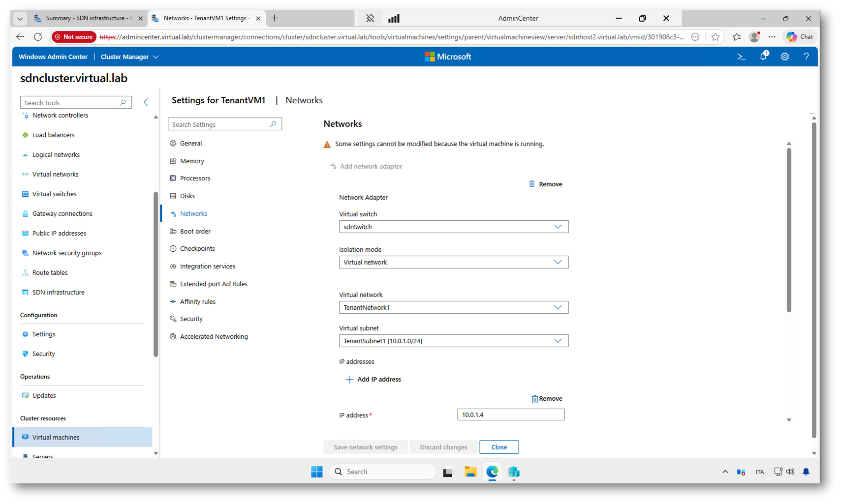Collapse the tools pane with chevron
Screen dimensions: 841x504
(x=146, y=102)
